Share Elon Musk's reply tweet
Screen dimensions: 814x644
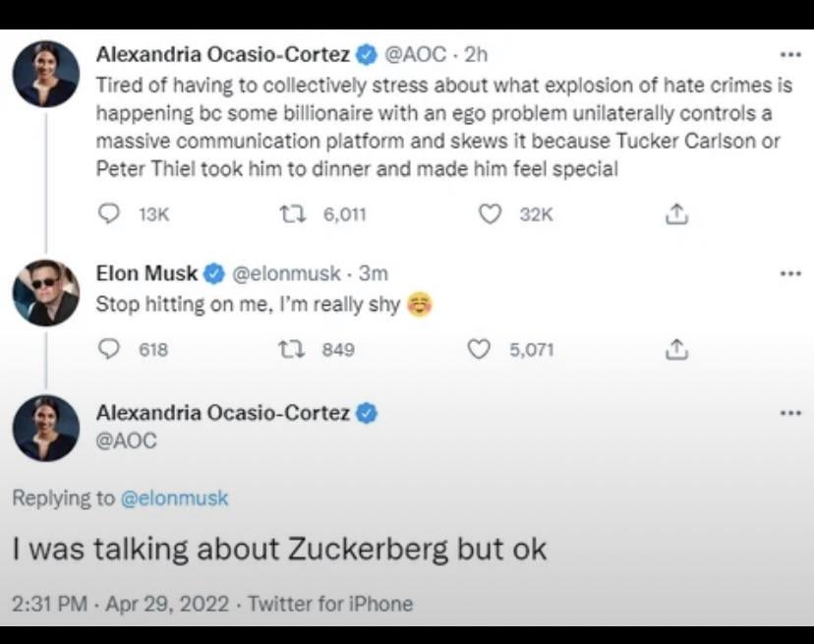(x=675, y=349)
